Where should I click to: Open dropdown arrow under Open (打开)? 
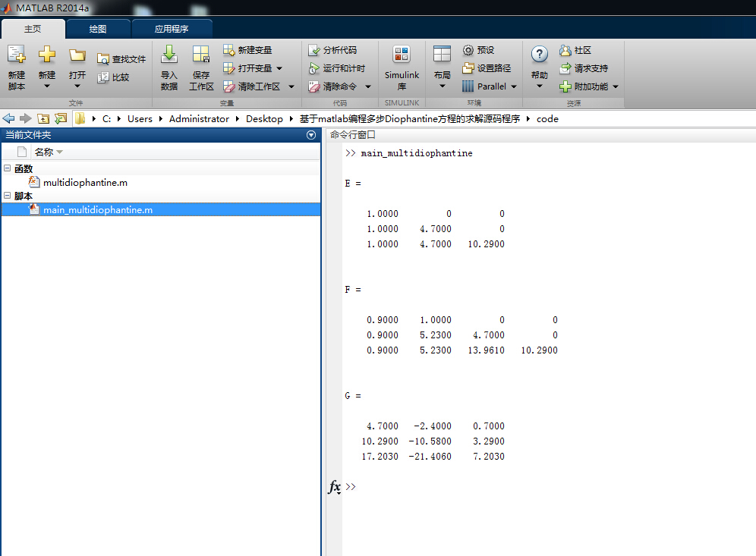click(77, 86)
